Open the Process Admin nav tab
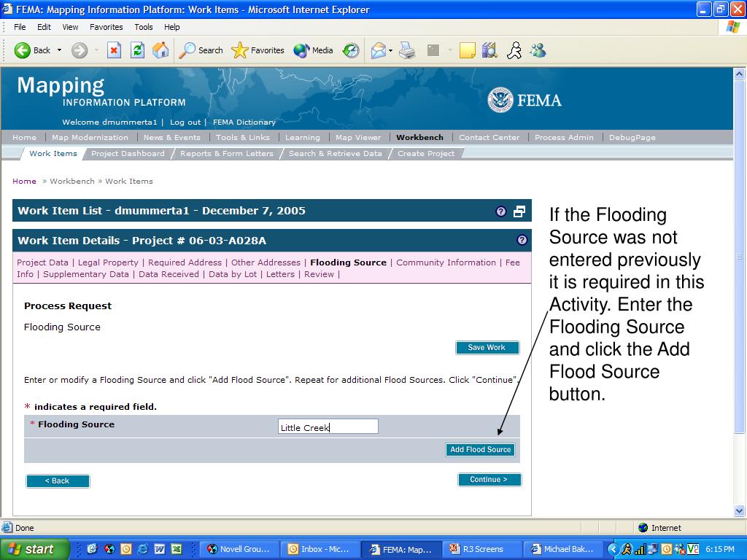747x560 pixels. pyautogui.click(x=564, y=137)
